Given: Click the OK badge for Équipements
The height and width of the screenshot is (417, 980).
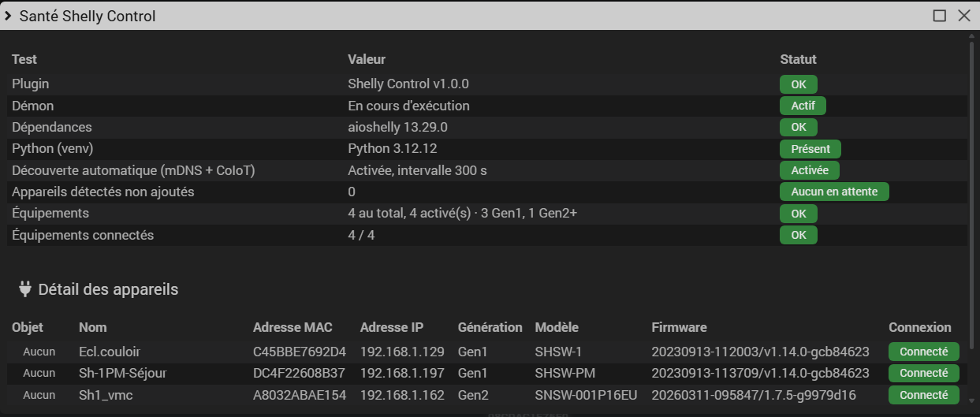Looking at the screenshot, I should pyautogui.click(x=799, y=214).
